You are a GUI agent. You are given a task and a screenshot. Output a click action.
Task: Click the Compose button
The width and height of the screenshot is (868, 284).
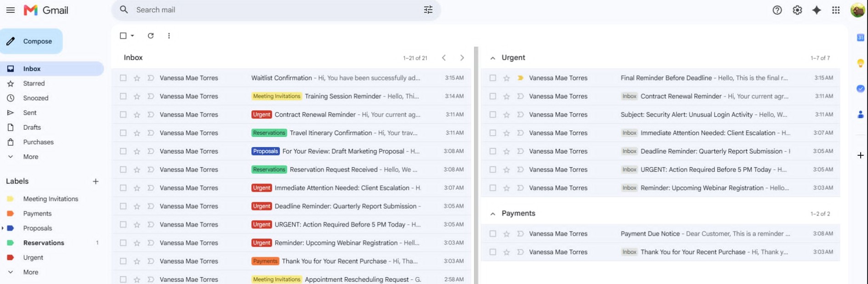tap(31, 41)
